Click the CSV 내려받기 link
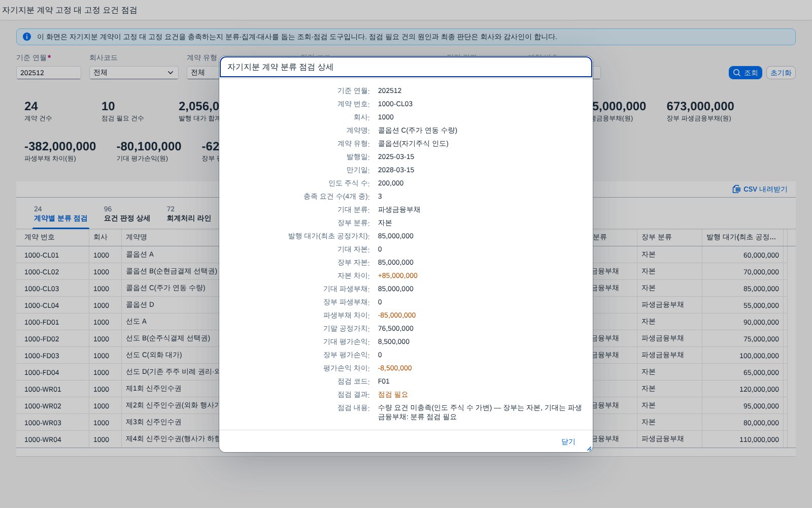 760,189
